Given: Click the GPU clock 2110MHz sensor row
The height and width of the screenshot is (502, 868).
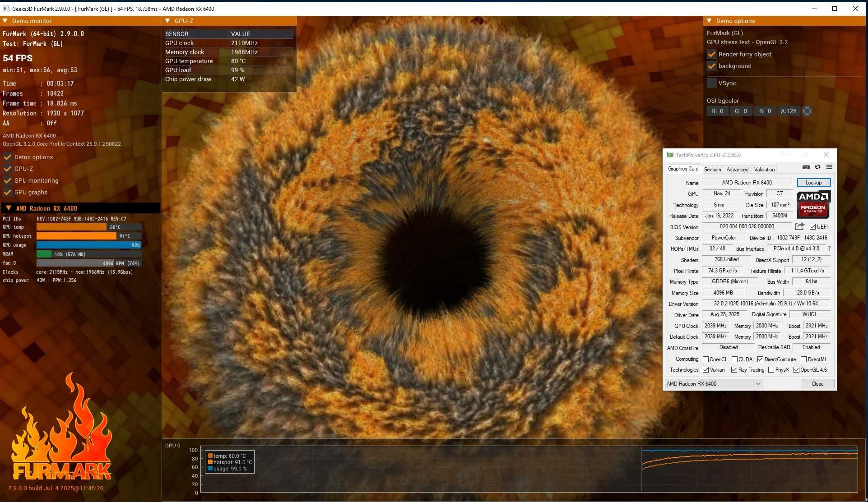Looking at the screenshot, I should coord(228,43).
